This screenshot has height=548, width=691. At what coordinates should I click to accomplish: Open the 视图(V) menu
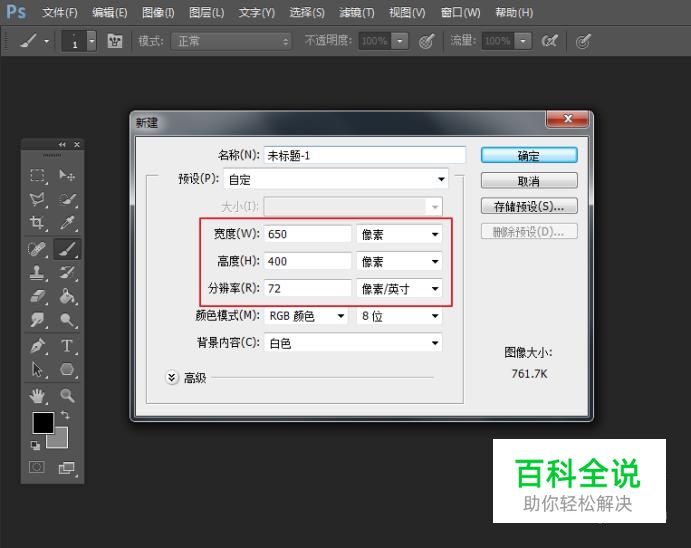tap(407, 12)
